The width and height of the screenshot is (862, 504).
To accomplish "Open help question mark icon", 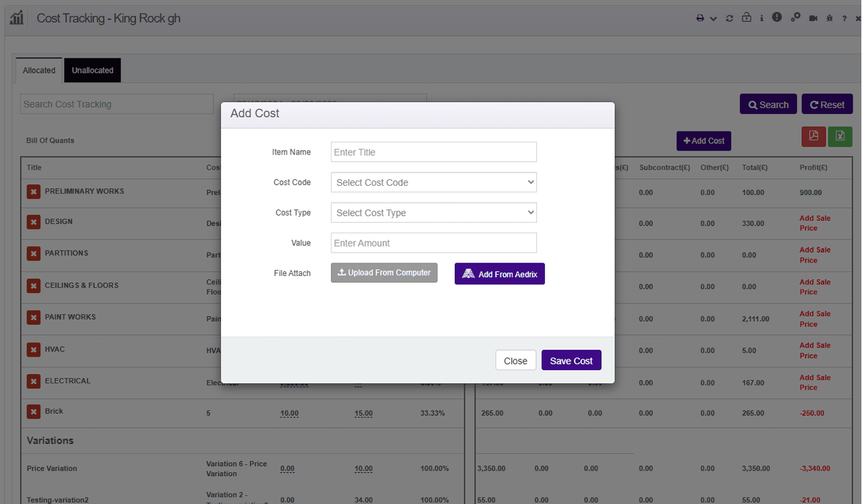I will pos(844,19).
